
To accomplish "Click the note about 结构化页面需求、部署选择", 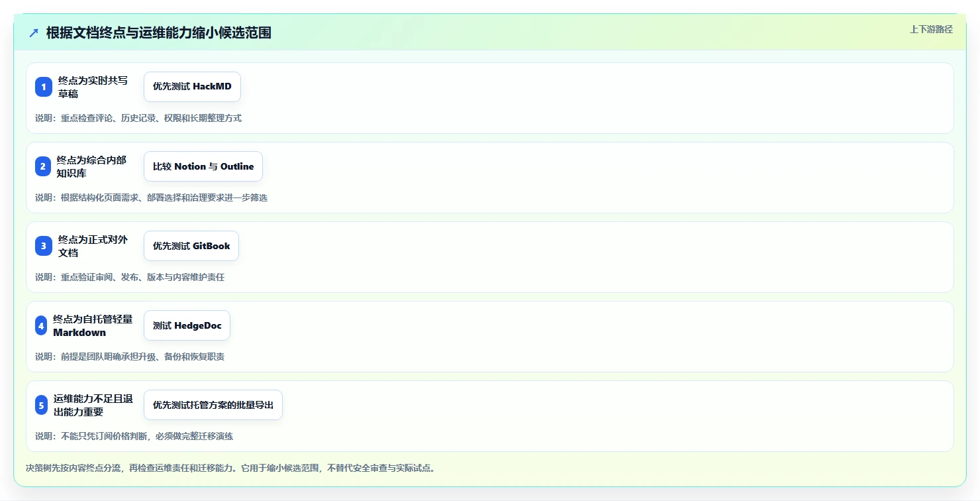I will click(151, 197).
